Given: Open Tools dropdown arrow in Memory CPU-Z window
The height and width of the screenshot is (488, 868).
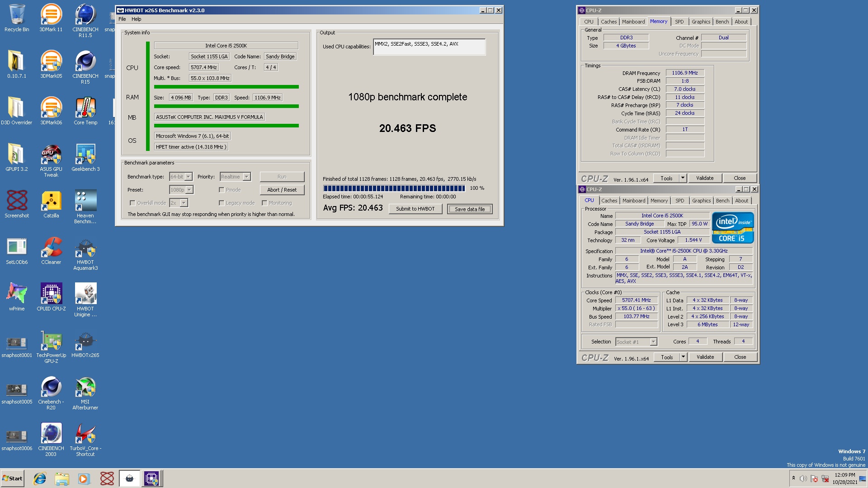Looking at the screenshot, I should [683, 178].
